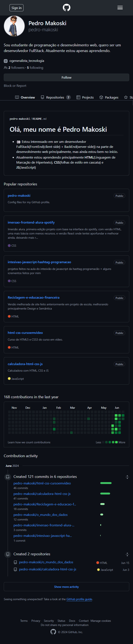Viewport: 133px width, 644px height.
Task: Click the orange HTML language dot
Action: coord(9,316)
